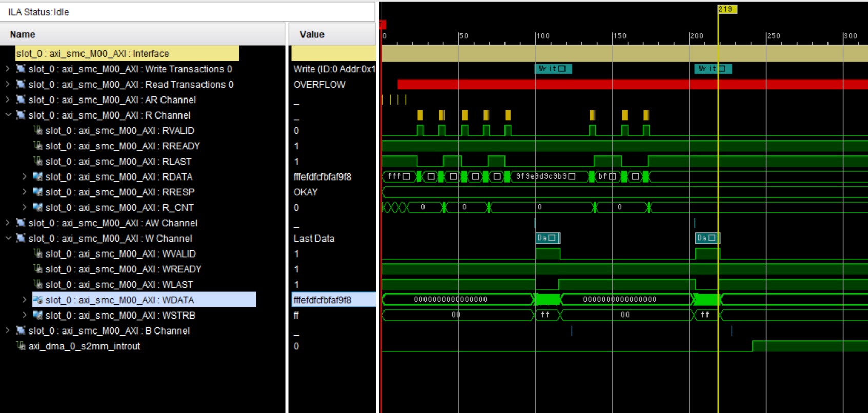Viewport: 868px width, 413px height.
Task: Click the Write (ID:0 Addr:0x1 value cell
Action: click(333, 69)
